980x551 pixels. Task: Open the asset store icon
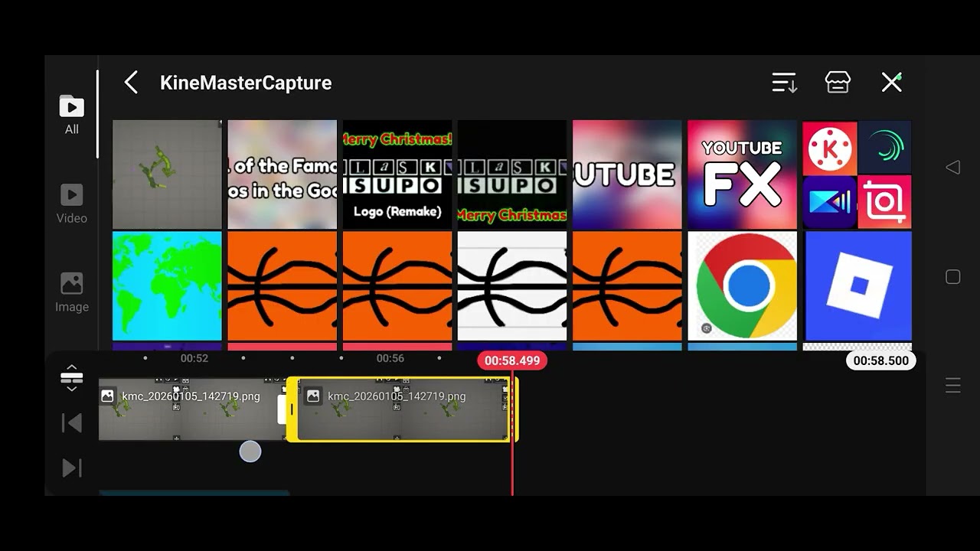coord(838,83)
